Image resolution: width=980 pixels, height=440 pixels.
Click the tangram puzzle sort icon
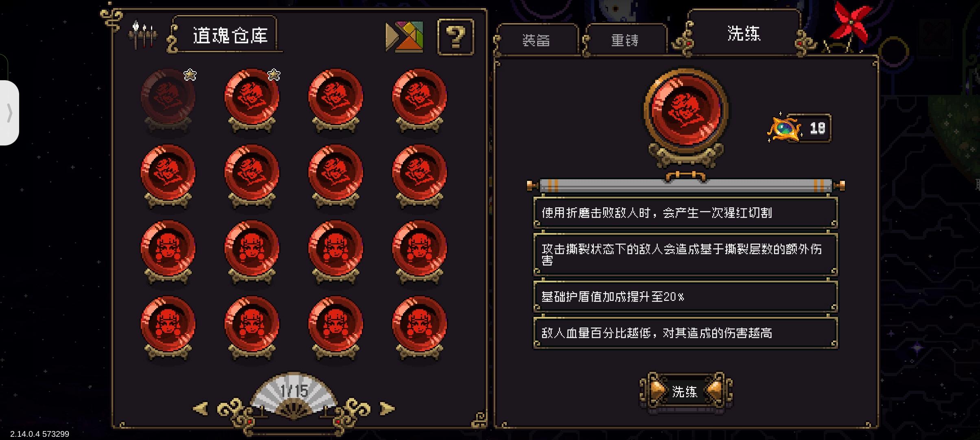click(404, 37)
